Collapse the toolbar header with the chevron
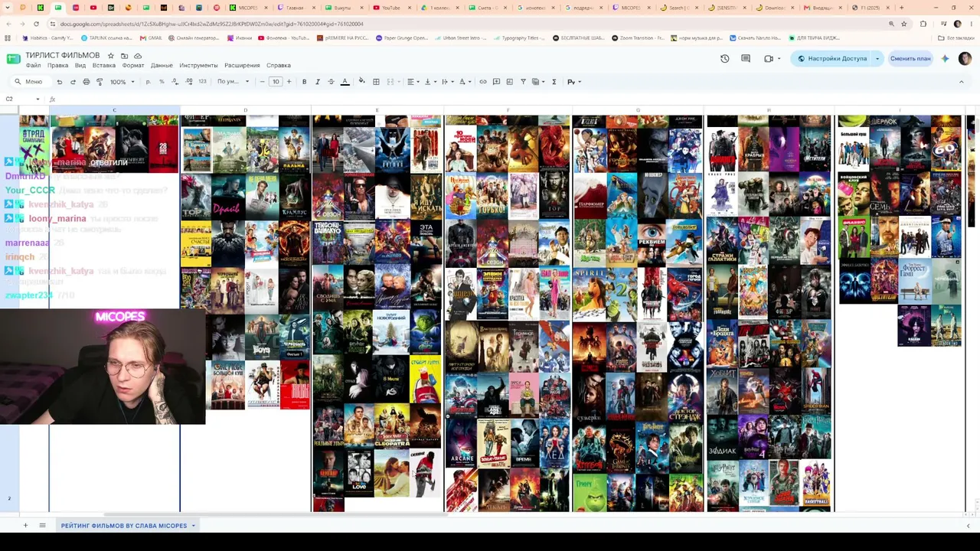The height and width of the screenshot is (551, 980). 962,82
